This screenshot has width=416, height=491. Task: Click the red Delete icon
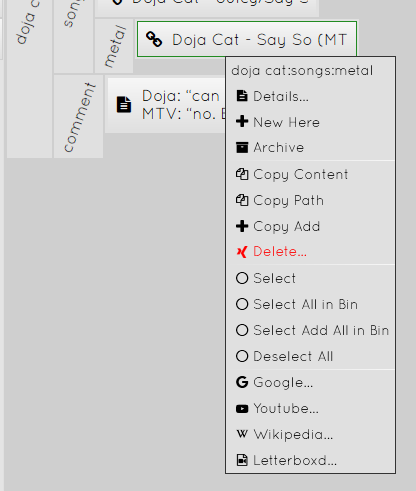(x=242, y=252)
